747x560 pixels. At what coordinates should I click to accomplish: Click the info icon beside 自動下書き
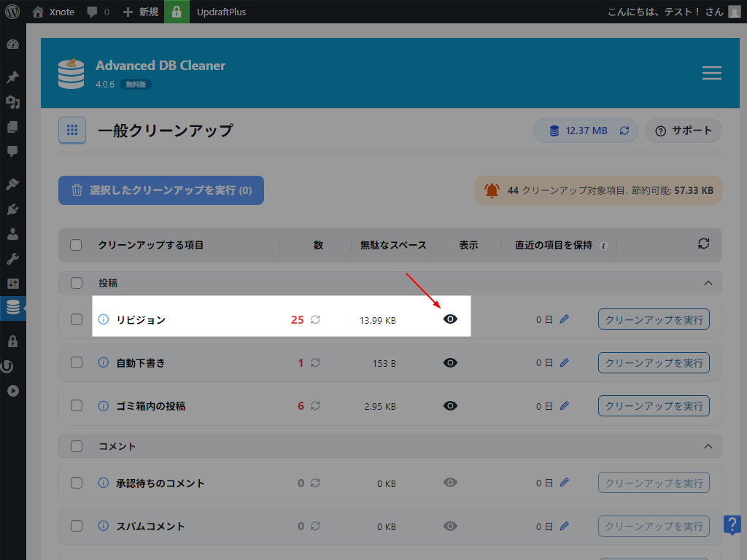point(101,362)
